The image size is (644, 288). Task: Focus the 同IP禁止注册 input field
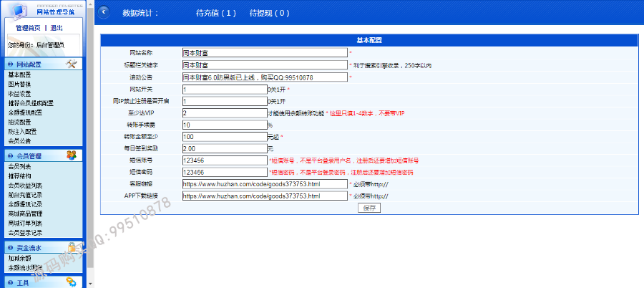pyautogui.click(x=225, y=101)
